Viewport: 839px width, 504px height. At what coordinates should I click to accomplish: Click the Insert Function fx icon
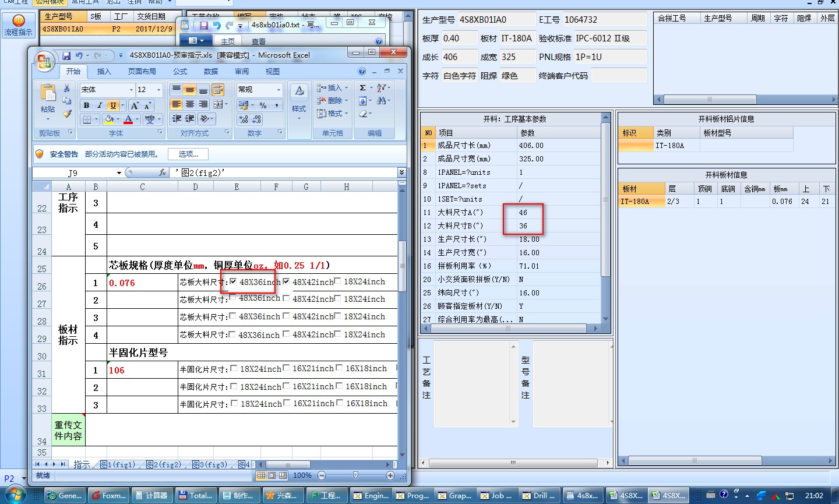[163, 172]
